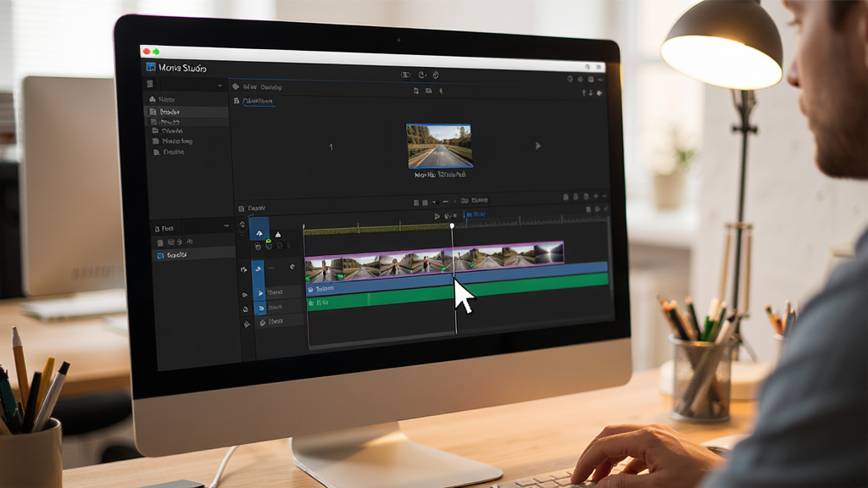Toggle the blue play-arrow tile on the blue track
The height and width of the screenshot is (488, 868).
259,292
